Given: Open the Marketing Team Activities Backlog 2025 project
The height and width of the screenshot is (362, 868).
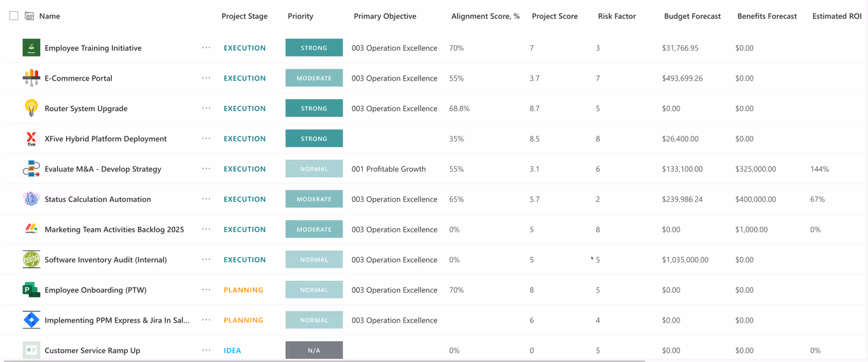Looking at the screenshot, I should click(114, 229).
